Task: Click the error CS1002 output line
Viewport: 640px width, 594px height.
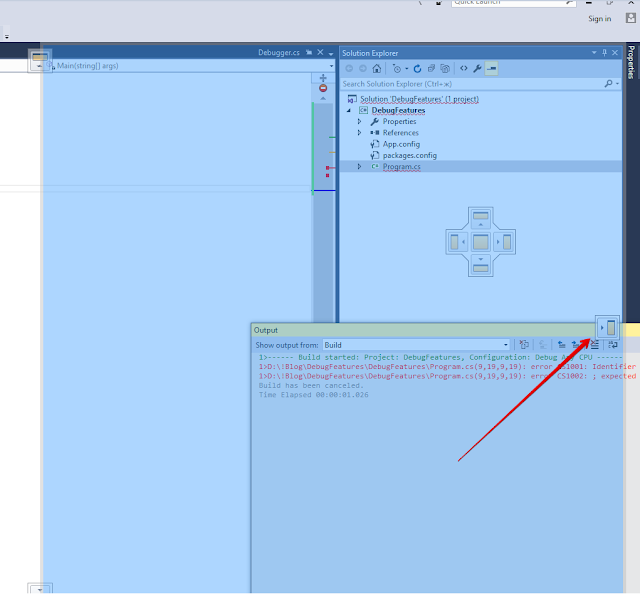Action: point(447,376)
